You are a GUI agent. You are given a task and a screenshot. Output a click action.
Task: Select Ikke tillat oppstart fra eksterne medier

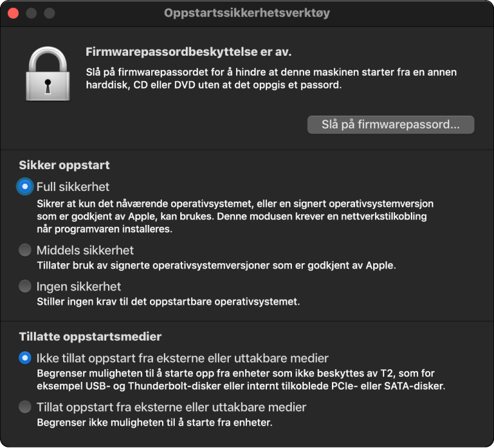[24, 359]
